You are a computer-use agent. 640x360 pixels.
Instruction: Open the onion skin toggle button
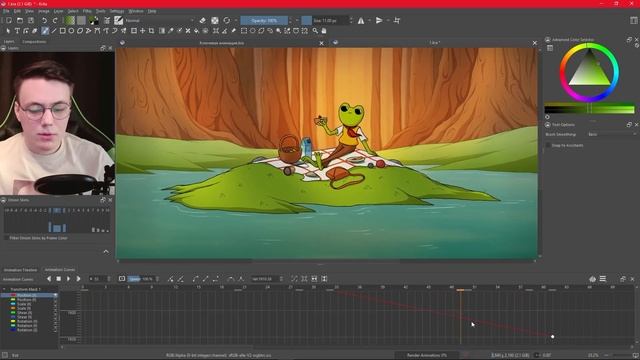coord(592,279)
